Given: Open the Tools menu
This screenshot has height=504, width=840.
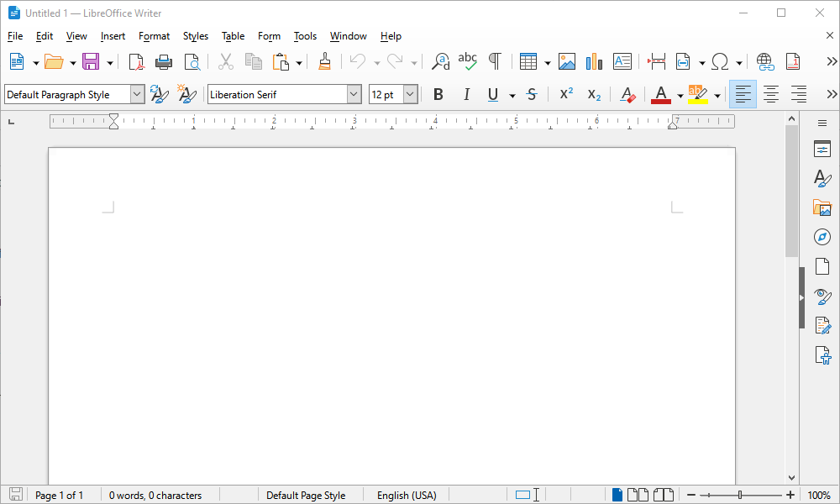Looking at the screenshot, I should [304, 36].
